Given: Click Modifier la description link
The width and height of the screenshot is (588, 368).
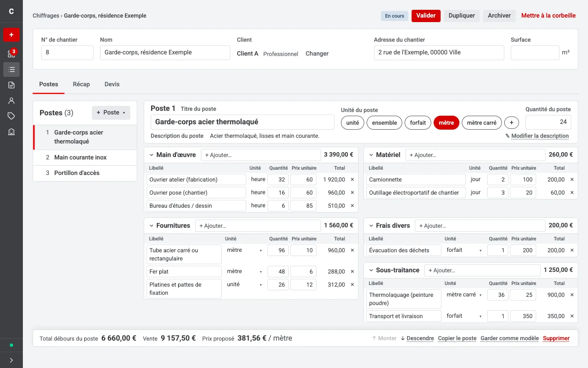Looking at the screenshot, I should 540,136.
